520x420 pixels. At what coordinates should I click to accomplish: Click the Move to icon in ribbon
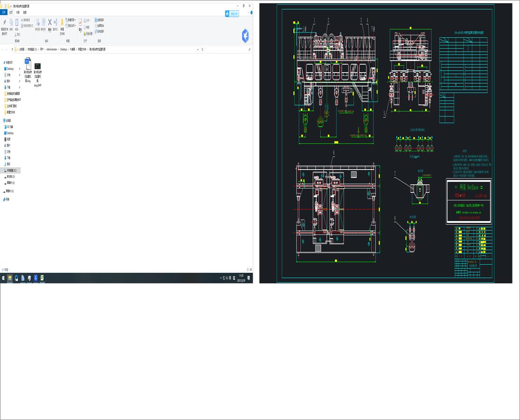pyautogui.click(x=37, y=22)
